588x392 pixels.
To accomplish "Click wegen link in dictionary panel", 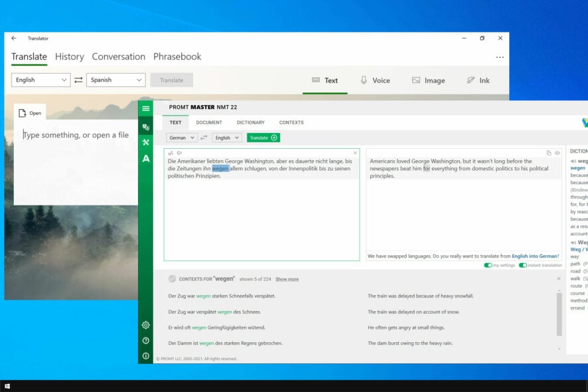I will point(577,168).
